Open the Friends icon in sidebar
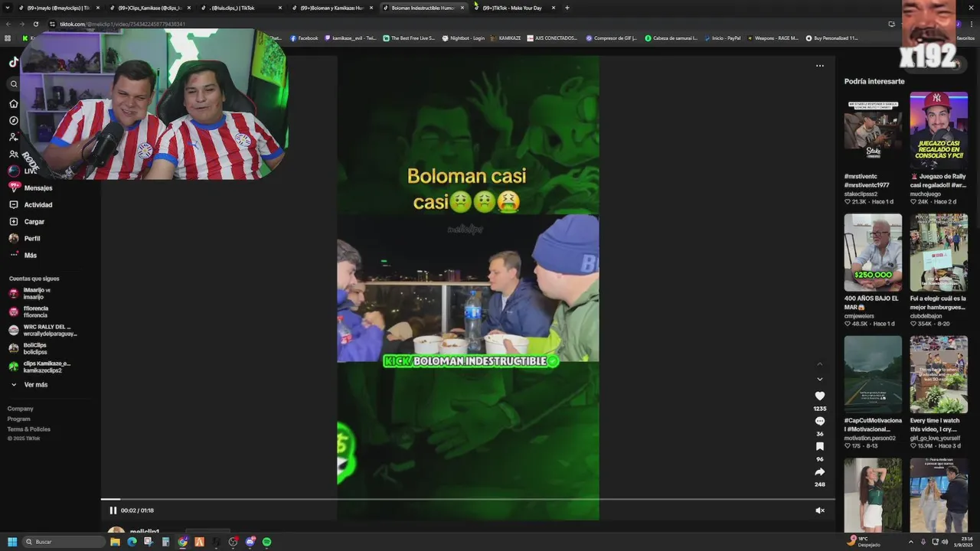Viewport: 980px width, 551px height. tap(13, 154)
